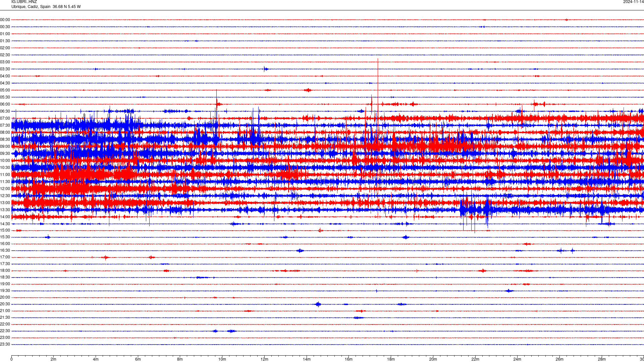The height and width of the screenshot is (362, 644).
Task: Select the 07:00 time row label
Action: [x=5, y=118]
